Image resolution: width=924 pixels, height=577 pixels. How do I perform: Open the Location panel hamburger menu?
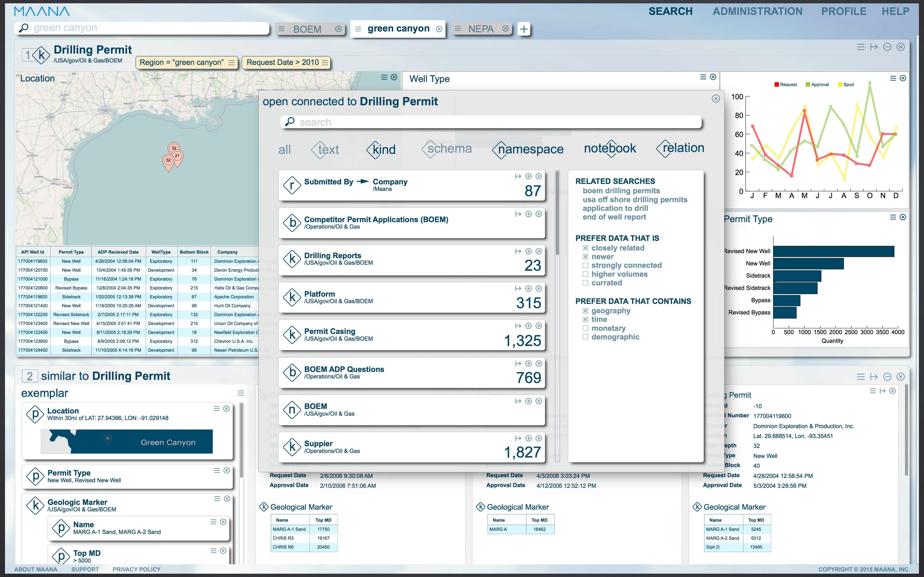coord(384,78)
